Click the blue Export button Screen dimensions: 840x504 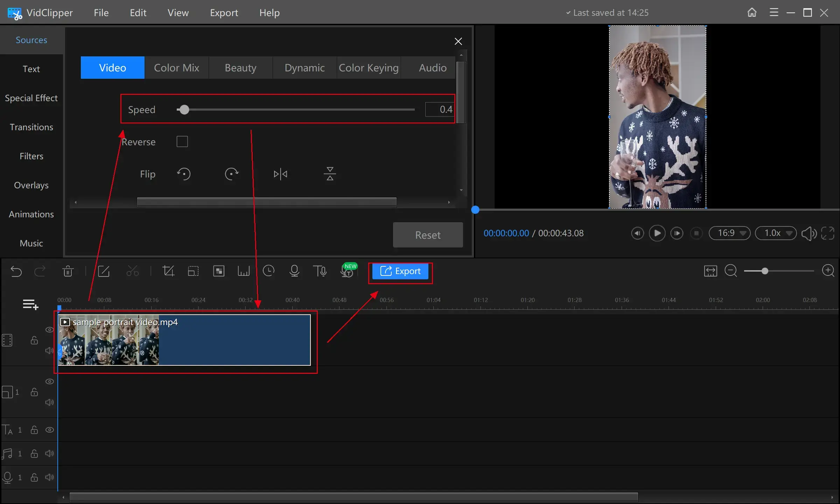(x=400, y=271)
